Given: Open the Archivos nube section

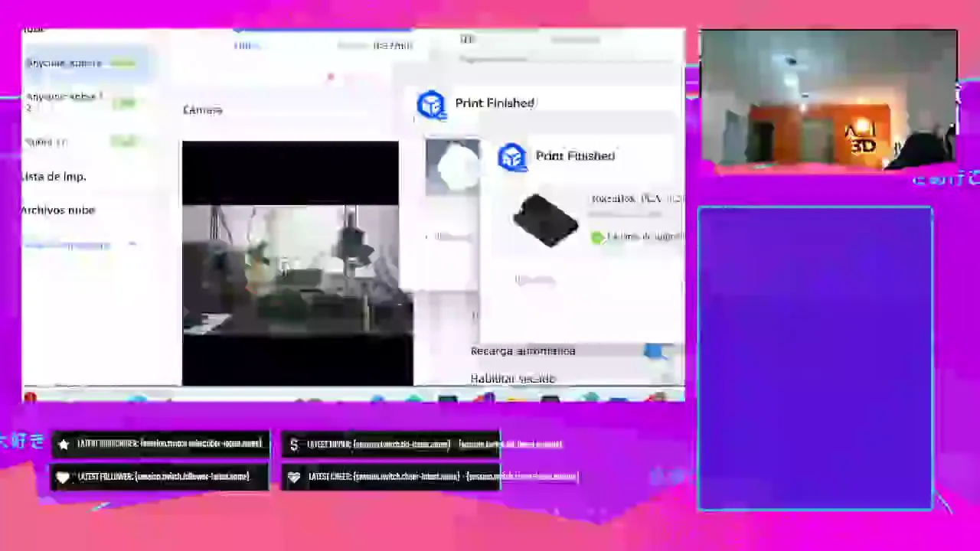Looking at the screenshot, I should pos(58,210).
